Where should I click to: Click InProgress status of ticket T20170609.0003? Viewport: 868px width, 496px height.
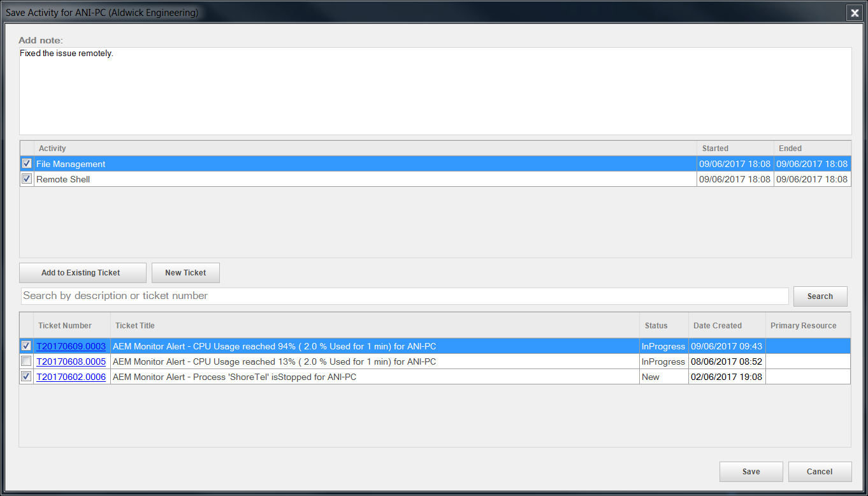pyautogui.click(x=664, y=346)
